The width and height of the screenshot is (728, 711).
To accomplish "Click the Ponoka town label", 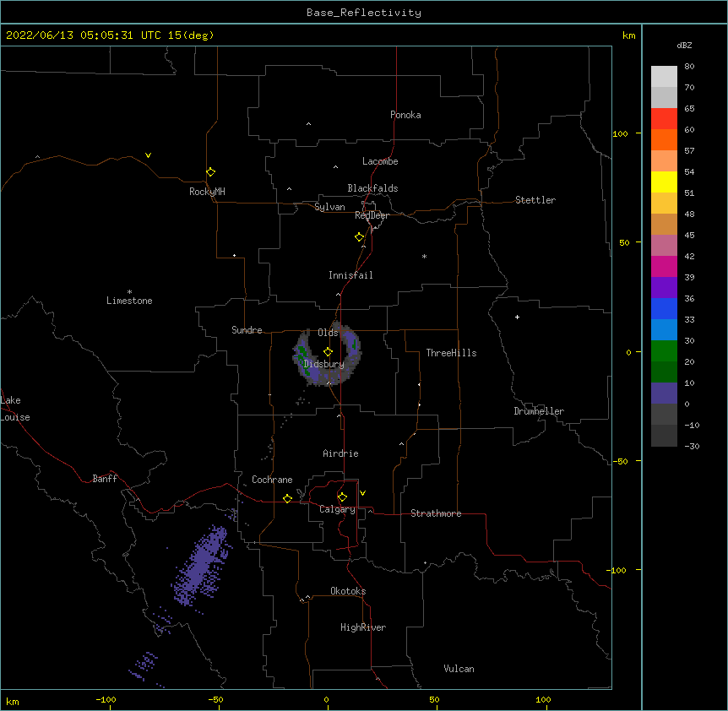I will [405, 115].
